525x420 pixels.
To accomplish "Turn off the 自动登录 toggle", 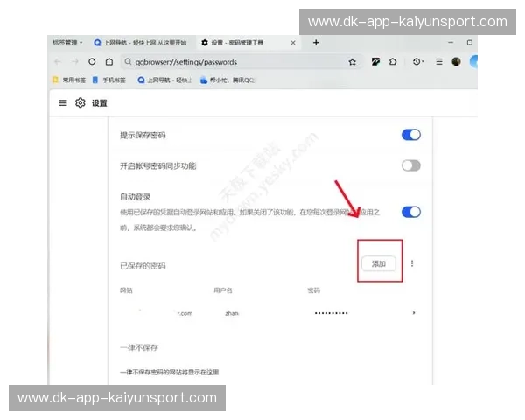I will point(410,212).
